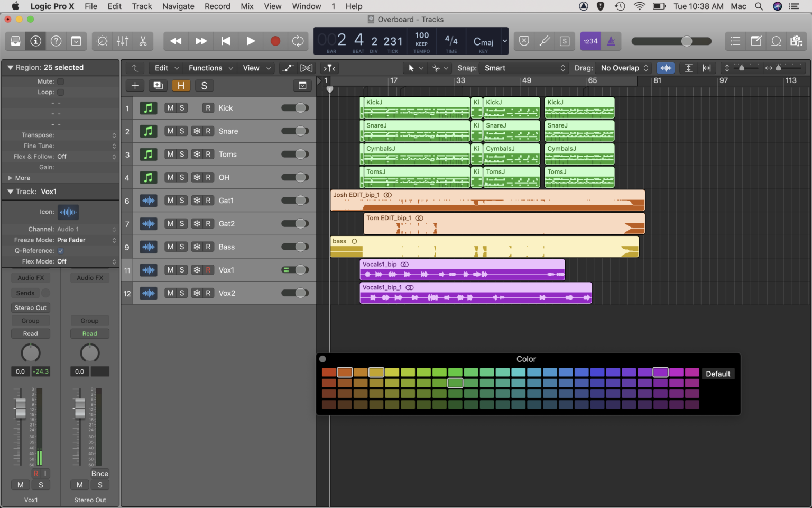Pick the purple swatch in the Color palette
This screenshot has height=508, width=812.
pos(660,372)
